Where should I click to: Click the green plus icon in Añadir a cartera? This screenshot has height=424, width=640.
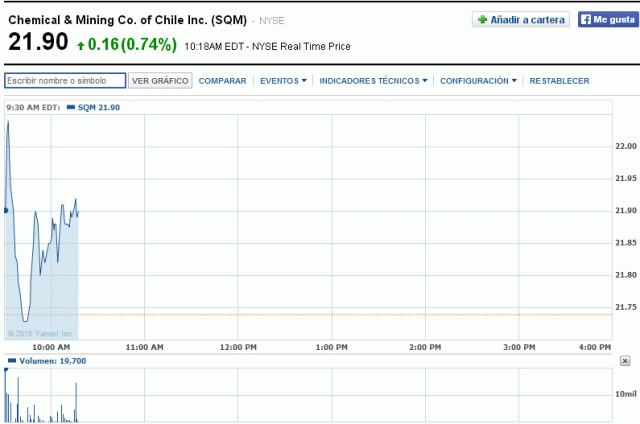(x=482, y=20)
